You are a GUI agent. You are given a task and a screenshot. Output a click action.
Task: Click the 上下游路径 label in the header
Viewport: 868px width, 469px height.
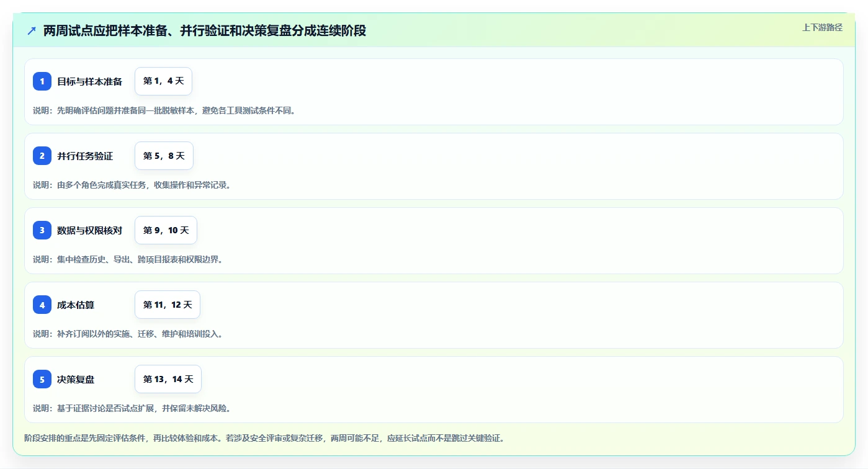coord(822,27)
